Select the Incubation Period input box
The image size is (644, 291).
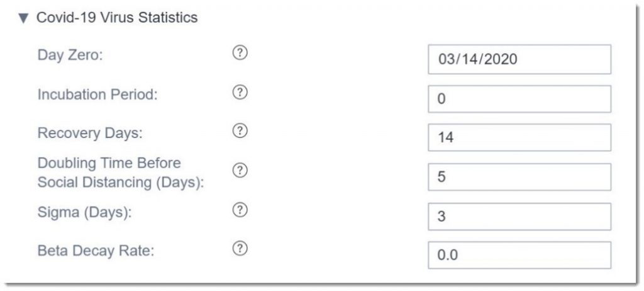pos(519,99)
